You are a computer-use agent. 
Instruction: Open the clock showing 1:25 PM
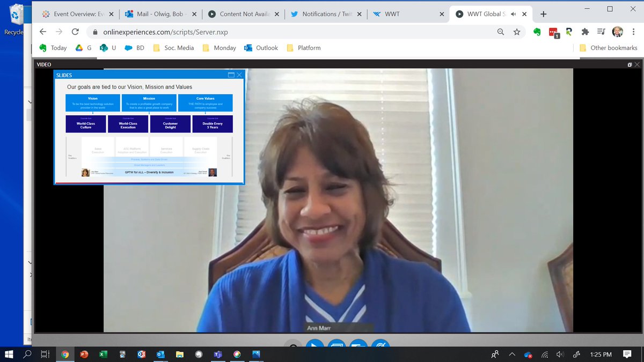(601, 354)
